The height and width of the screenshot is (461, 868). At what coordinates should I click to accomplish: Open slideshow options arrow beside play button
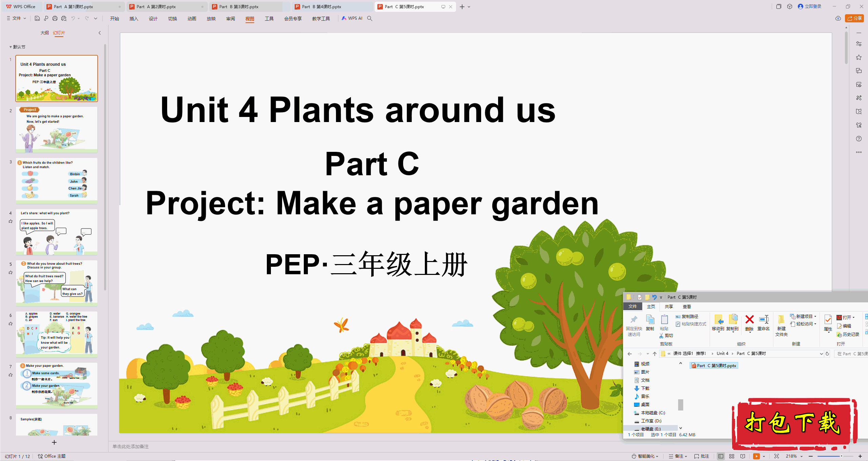click(764, 456)
